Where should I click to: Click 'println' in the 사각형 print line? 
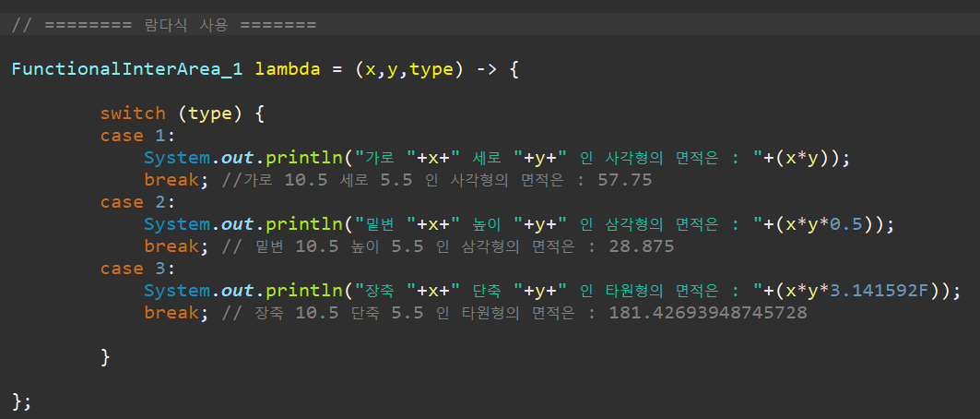[303, 158]
